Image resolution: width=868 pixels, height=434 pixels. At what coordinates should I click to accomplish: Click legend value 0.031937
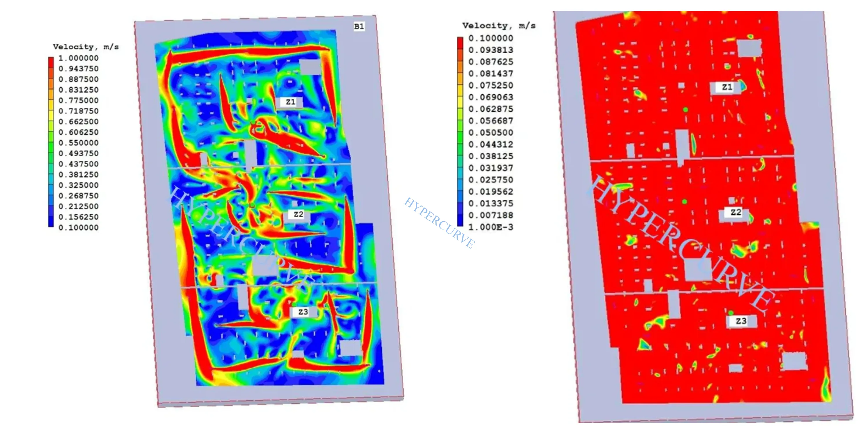click(x=491, y=168)
